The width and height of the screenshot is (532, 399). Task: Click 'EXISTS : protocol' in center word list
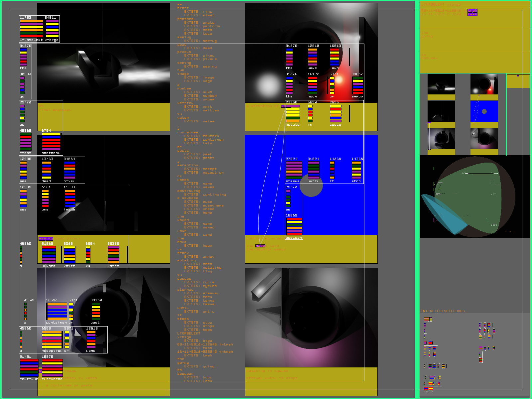tap(202, 26)
